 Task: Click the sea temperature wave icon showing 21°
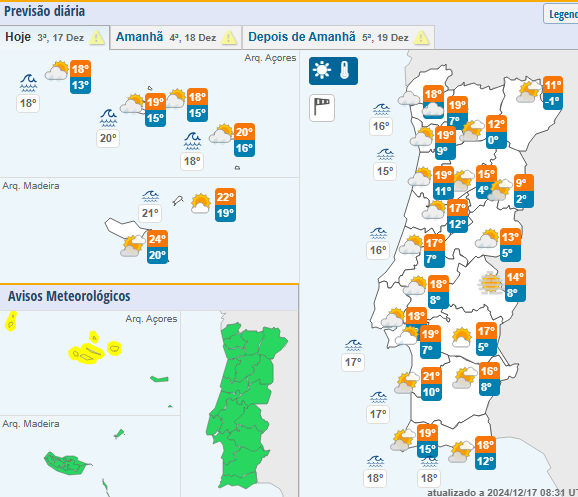(x=150, y=197)
